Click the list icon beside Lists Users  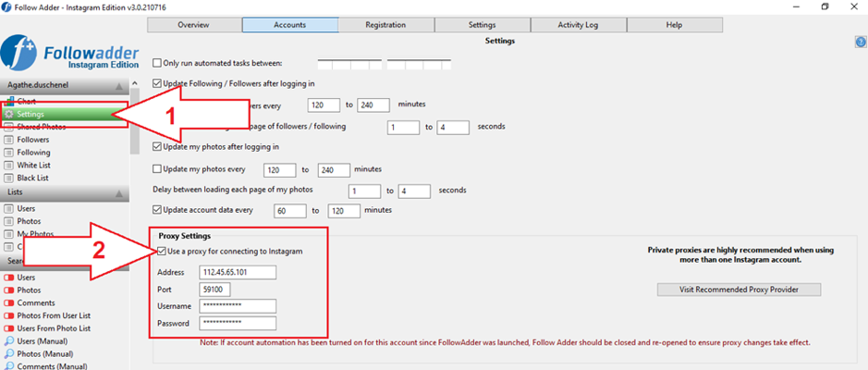[9, 209]
